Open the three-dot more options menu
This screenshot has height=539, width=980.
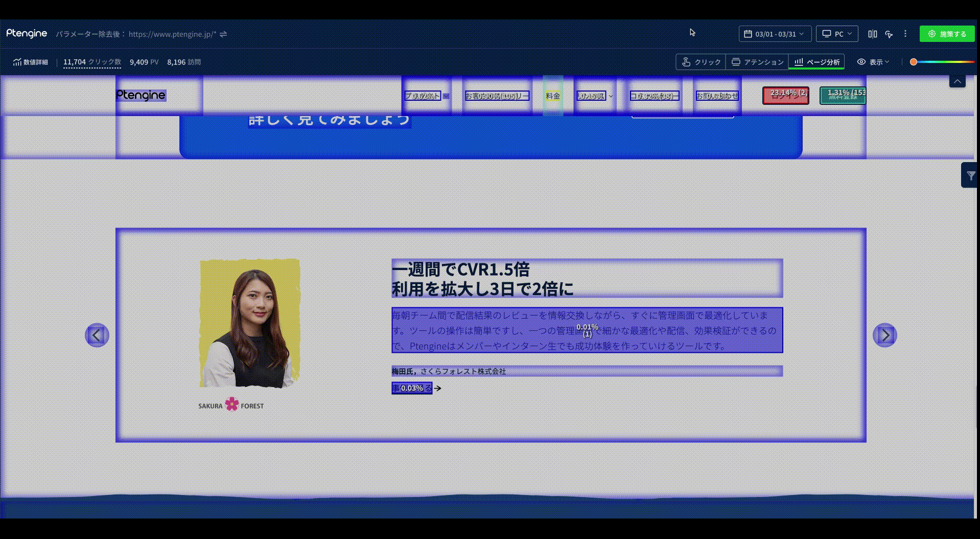point(905,34)
